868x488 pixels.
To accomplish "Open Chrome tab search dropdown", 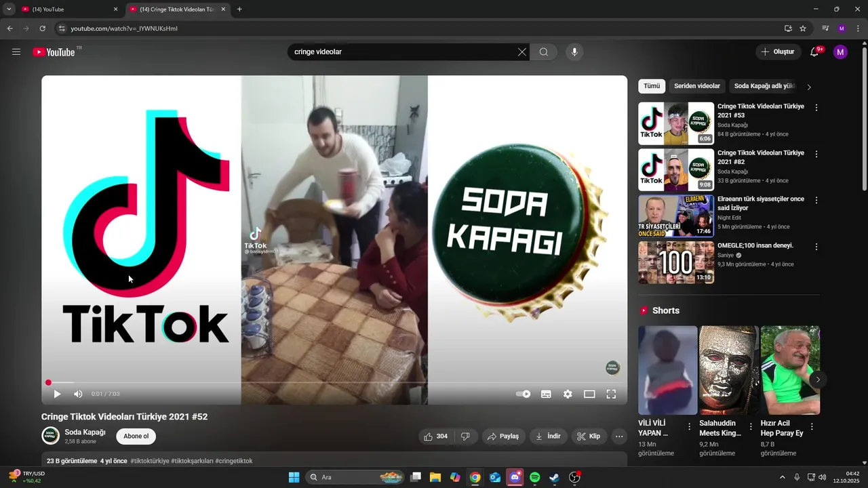I will click(9, 9).
